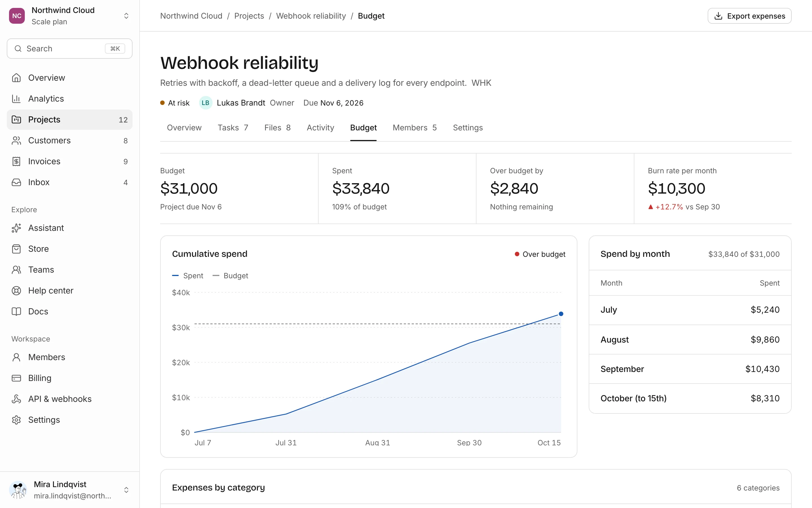Click the August $9,860 row

pos(690,340)
